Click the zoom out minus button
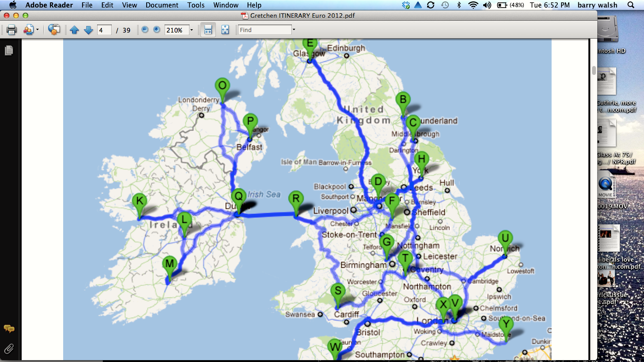This screenshot has width=644, height=362. [x=145, y=30]
